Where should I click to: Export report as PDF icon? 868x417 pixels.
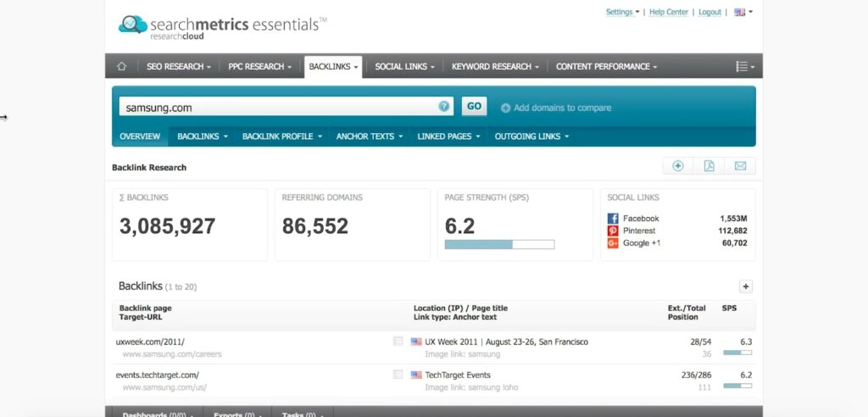[x=709, y=165]
